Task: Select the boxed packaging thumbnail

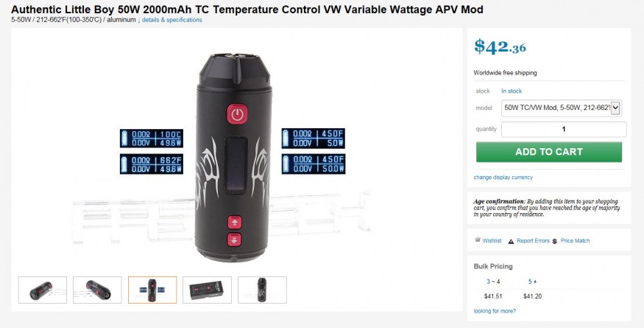Action: [207, 290]
